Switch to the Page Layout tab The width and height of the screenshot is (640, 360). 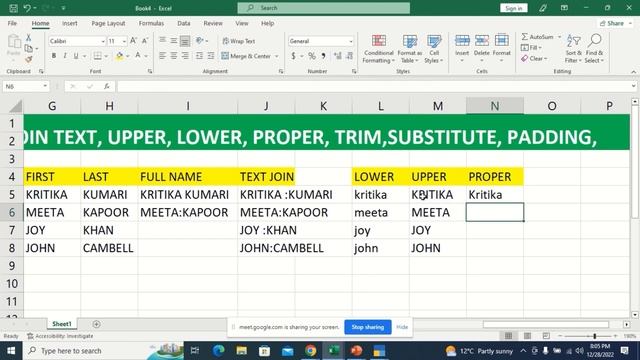[x=108, y=23]
